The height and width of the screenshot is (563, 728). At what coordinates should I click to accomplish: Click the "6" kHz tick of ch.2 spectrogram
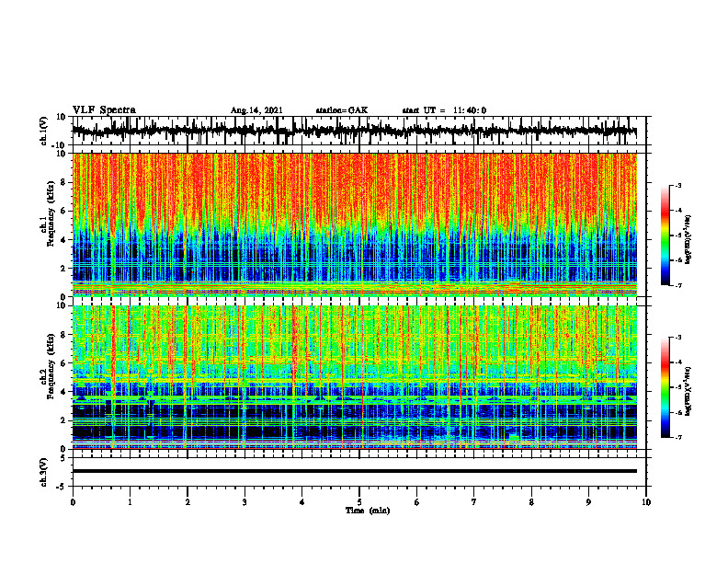tap(63, 363)
